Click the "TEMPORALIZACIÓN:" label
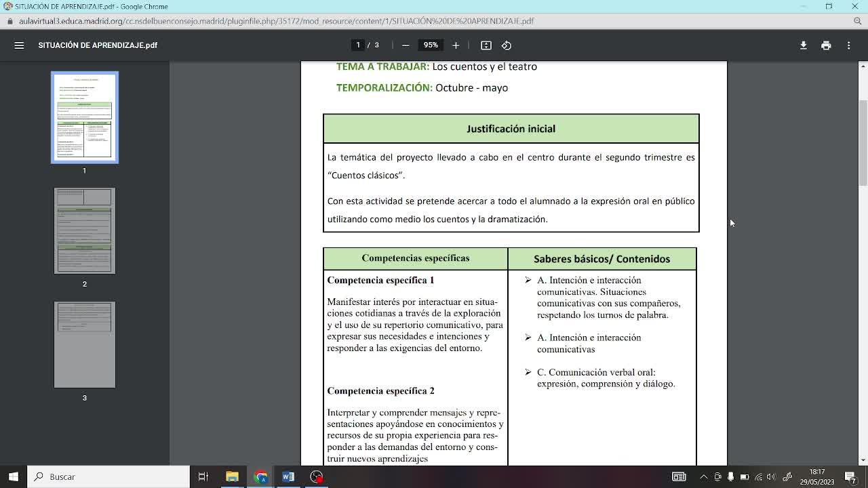This screenshot has width=868, height=488. pyautogui.click(x=384, y=87)
